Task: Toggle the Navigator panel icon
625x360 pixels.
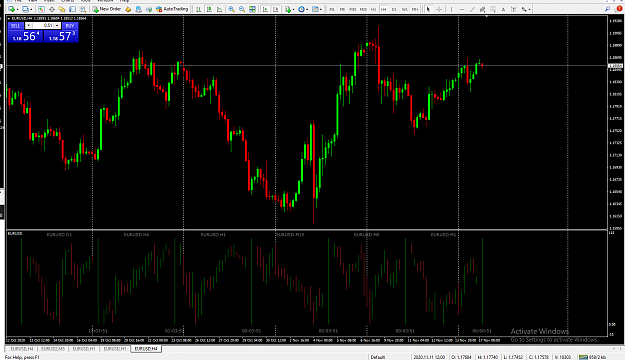Action: (62, 9)
